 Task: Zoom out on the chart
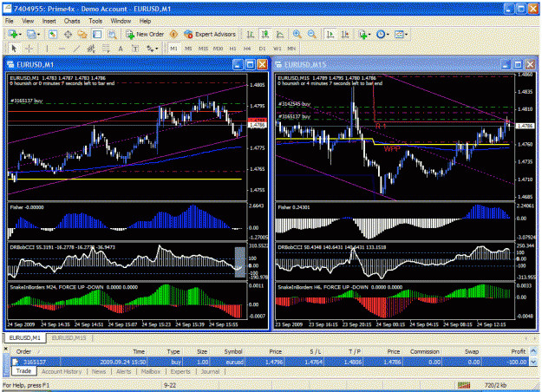(312, 34)
